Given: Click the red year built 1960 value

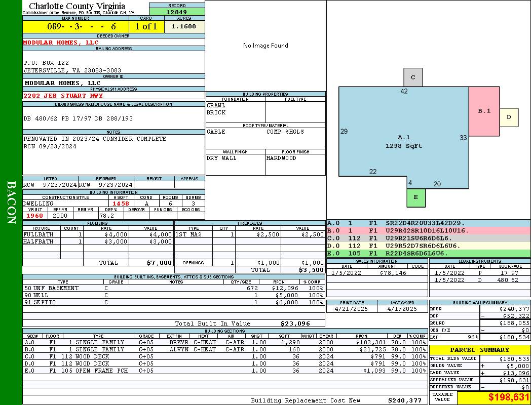Looking at the screenshot, I should [34, 216].
